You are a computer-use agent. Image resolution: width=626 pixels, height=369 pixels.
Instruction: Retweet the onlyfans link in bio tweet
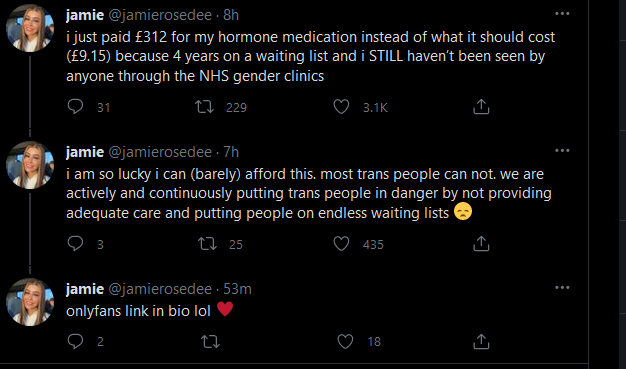[210, 341]
